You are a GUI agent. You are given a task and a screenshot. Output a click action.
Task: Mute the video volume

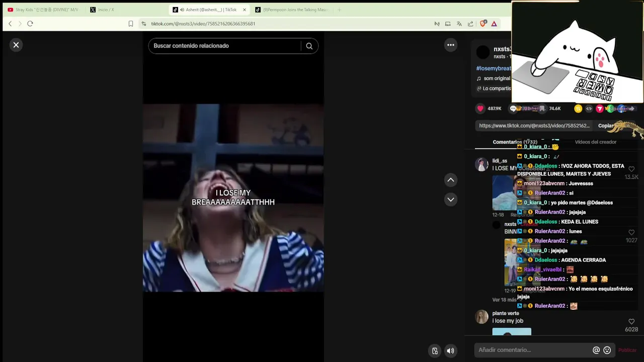pos(450,351)
